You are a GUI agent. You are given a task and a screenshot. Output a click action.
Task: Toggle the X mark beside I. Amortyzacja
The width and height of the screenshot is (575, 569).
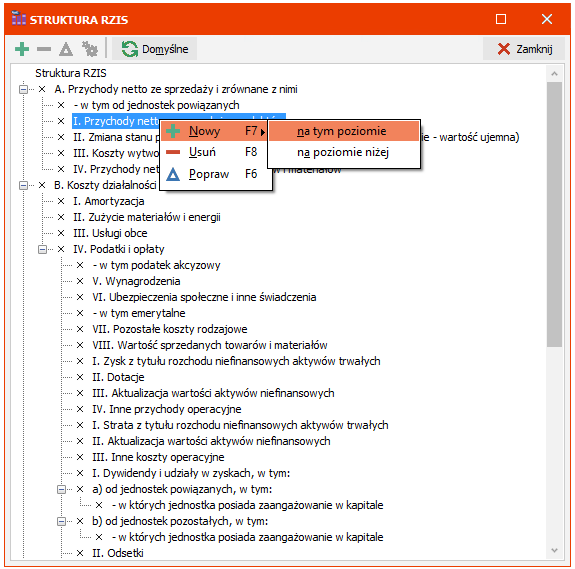[61, 201]
